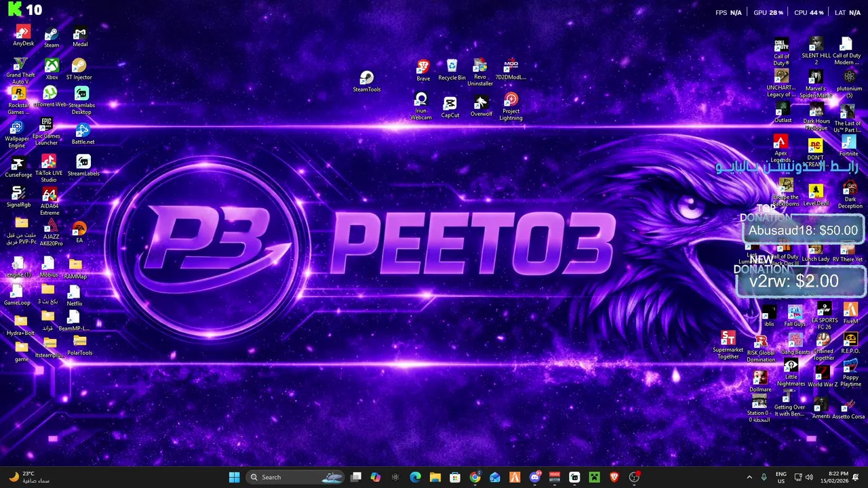Select the SignalRgb desktop icon

(x=18, y=197)
